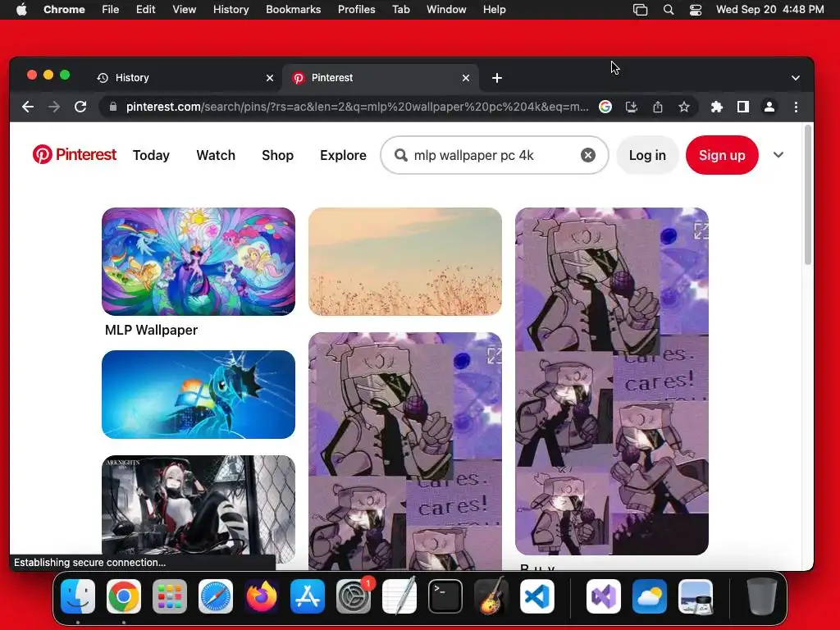Open Visual Studio Code from the Dock

click(x=537, y=596)
